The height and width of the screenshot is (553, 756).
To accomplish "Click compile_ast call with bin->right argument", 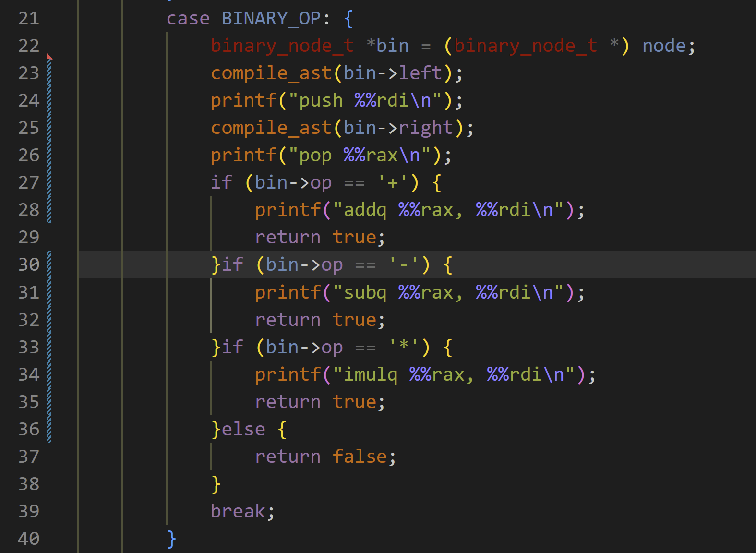I will (x=271, y=128).
